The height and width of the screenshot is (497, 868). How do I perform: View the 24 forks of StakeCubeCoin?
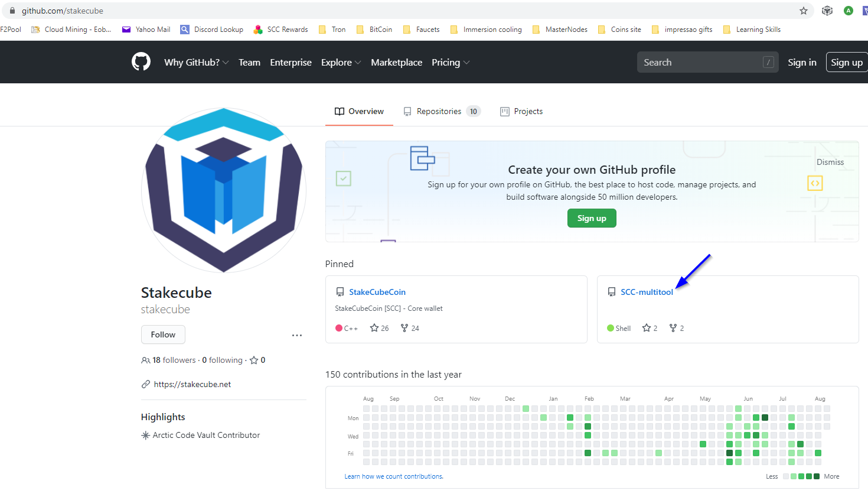(410, 328)
